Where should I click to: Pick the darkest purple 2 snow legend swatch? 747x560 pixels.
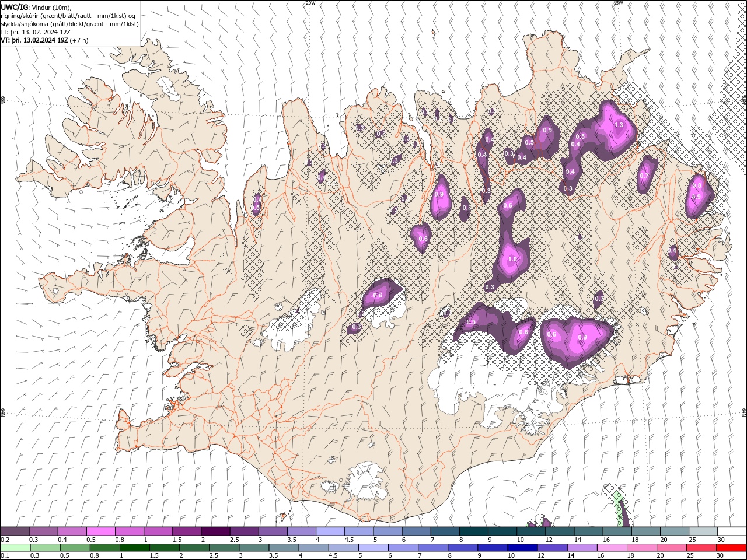pos(215,531)
